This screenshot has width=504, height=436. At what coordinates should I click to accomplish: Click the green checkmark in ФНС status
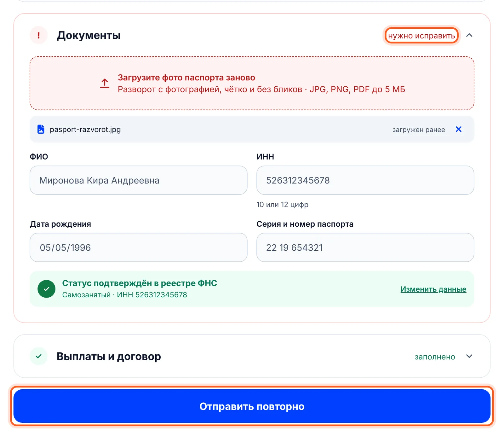click(x=46, y=289)
